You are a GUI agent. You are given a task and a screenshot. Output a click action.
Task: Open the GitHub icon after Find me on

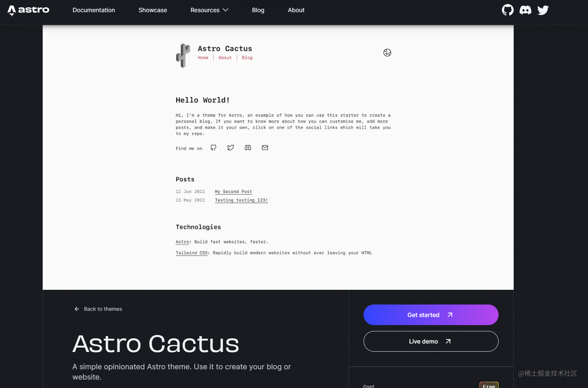coord(213,147)
